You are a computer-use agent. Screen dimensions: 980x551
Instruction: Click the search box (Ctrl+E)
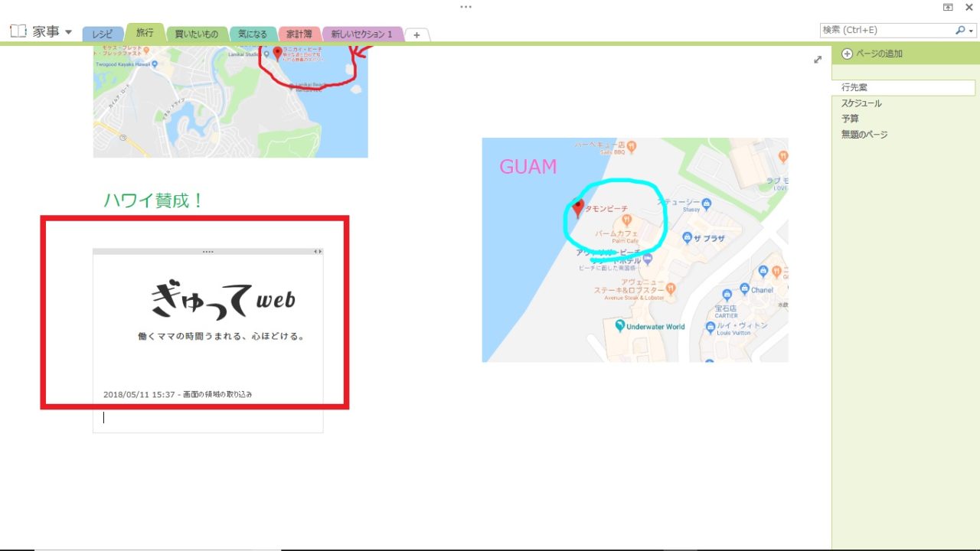click(x=886, y=31)
